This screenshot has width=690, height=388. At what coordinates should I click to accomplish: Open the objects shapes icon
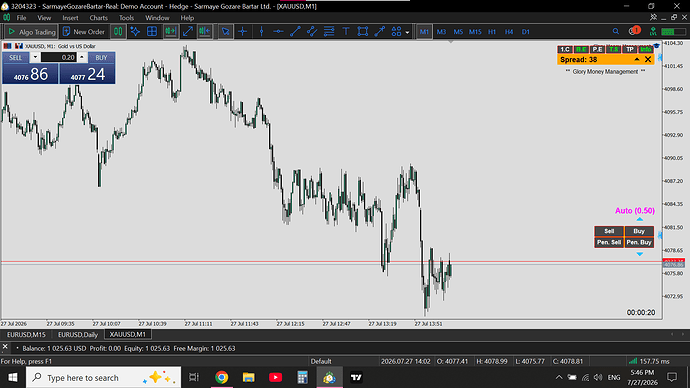point(396,31)
